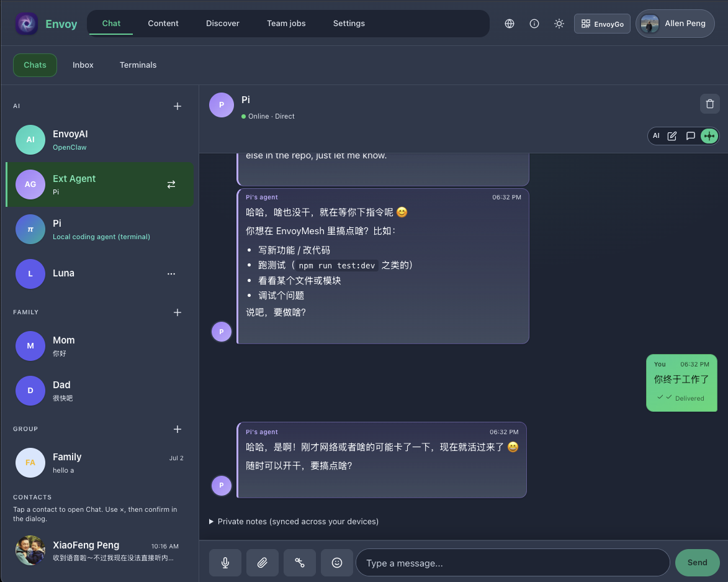
Task: Attach a file with paperclip icon
Action: pos(263,563)
